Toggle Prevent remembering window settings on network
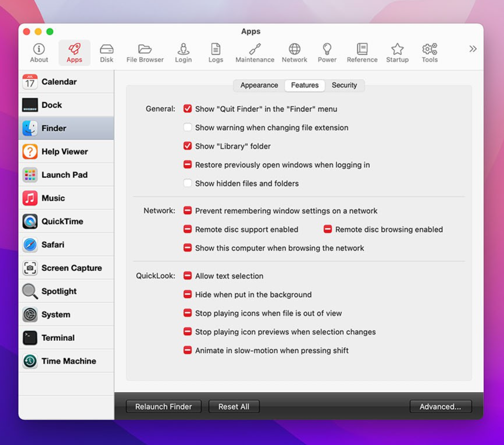The width and height of the screenshot is (504, 445). (x=188, y=211)
